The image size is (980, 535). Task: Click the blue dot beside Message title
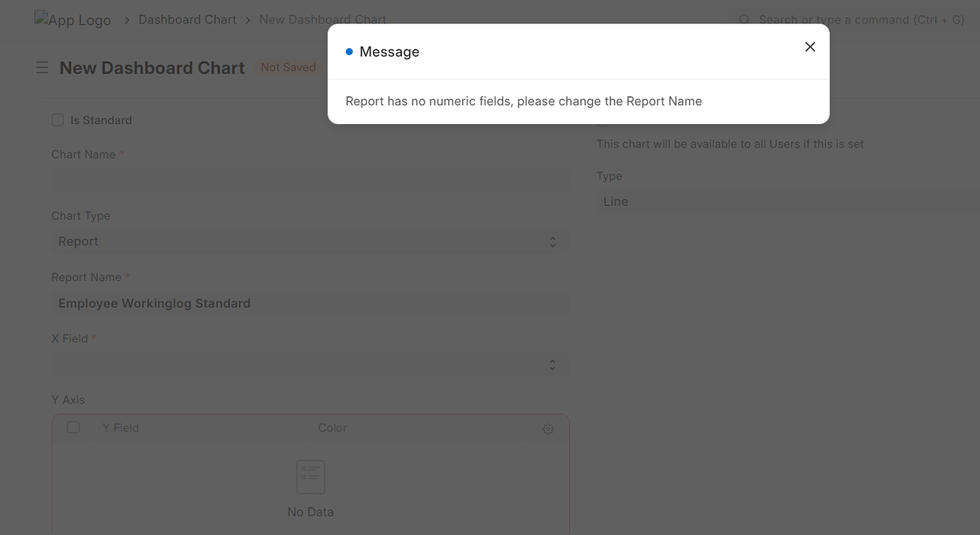(348, 51)
